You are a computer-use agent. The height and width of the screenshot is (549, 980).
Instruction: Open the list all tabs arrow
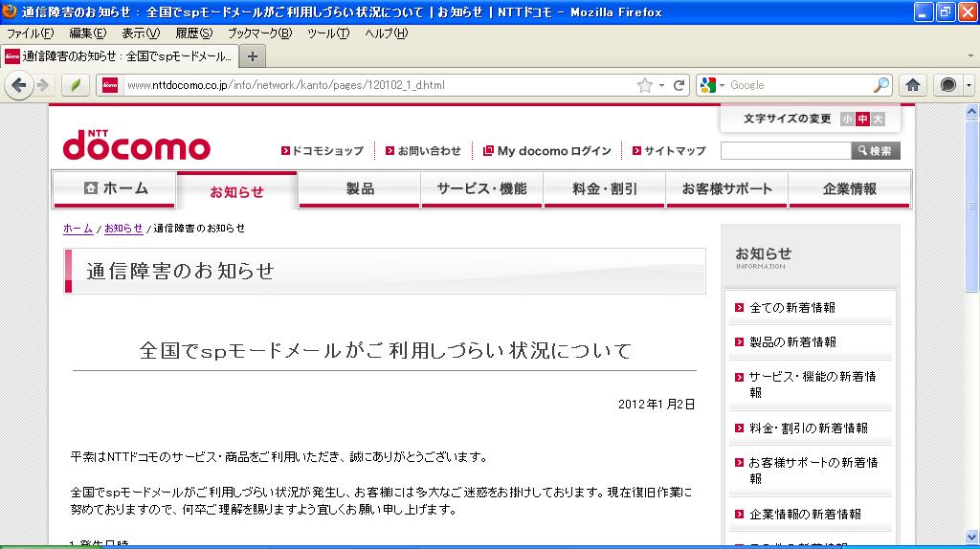tap(970, 56)
